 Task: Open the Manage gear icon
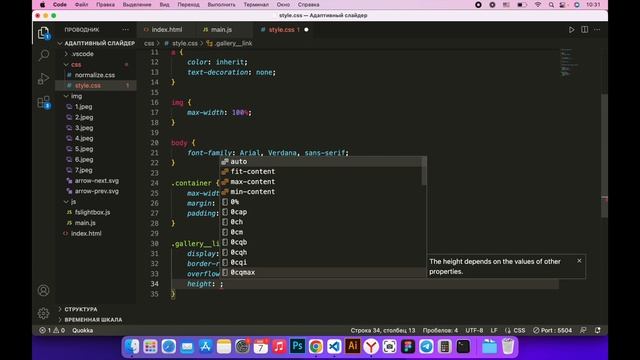(x=43, y=313)
